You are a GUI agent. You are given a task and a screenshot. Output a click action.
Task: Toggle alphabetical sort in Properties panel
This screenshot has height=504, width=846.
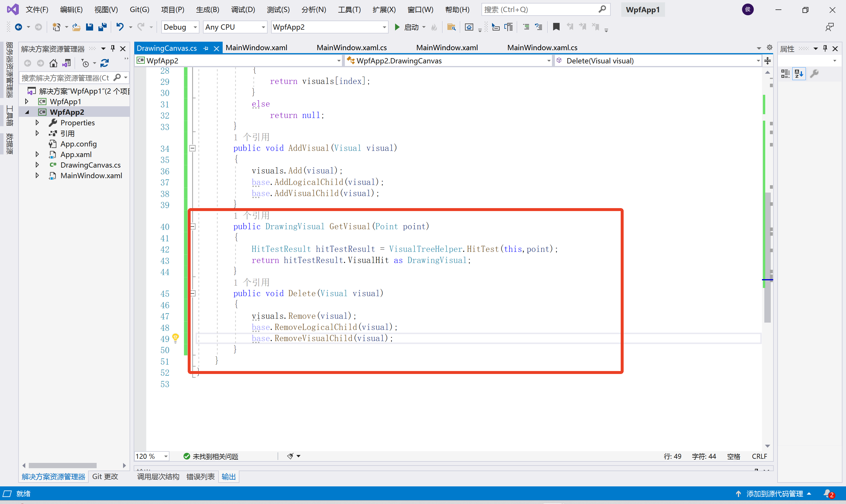(x=799, y=73)
